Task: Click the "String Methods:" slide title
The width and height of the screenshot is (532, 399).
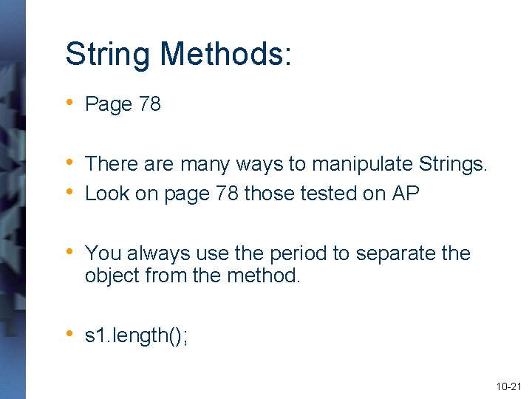Action: coord(178,54)
